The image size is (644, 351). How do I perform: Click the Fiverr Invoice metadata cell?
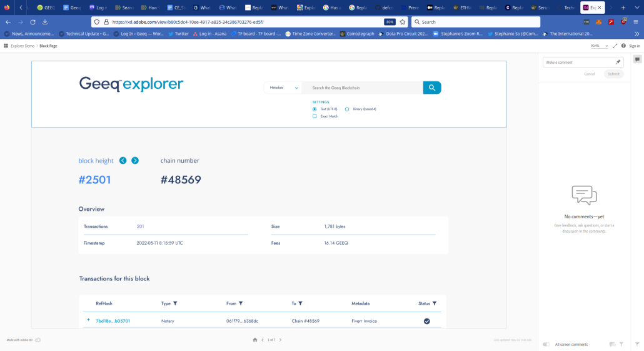coord(365,321)
